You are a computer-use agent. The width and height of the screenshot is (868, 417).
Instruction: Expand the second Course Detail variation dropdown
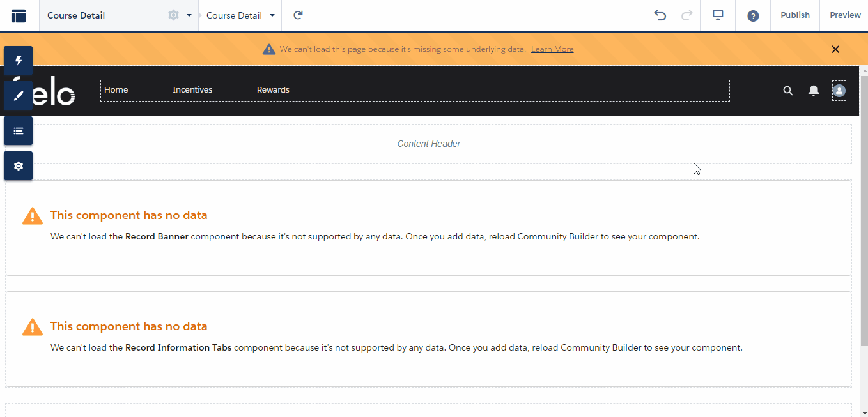click(x=273, y=15)
